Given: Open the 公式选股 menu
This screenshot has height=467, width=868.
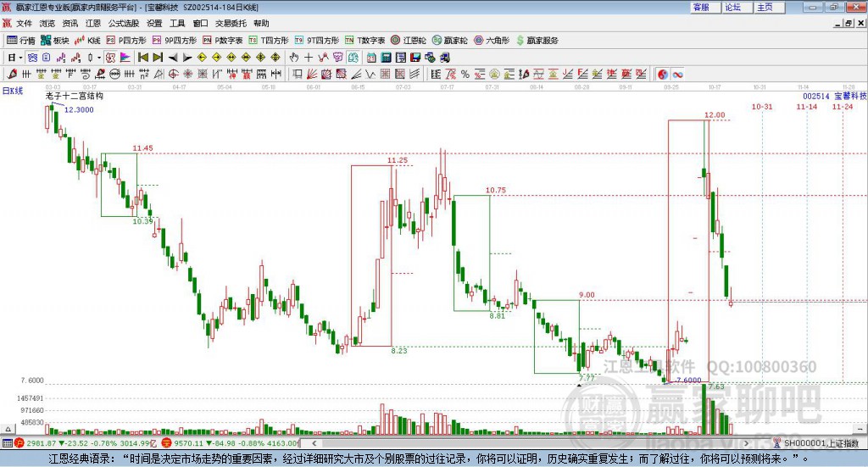Looking at the screenshot, I should coord(123,24).
